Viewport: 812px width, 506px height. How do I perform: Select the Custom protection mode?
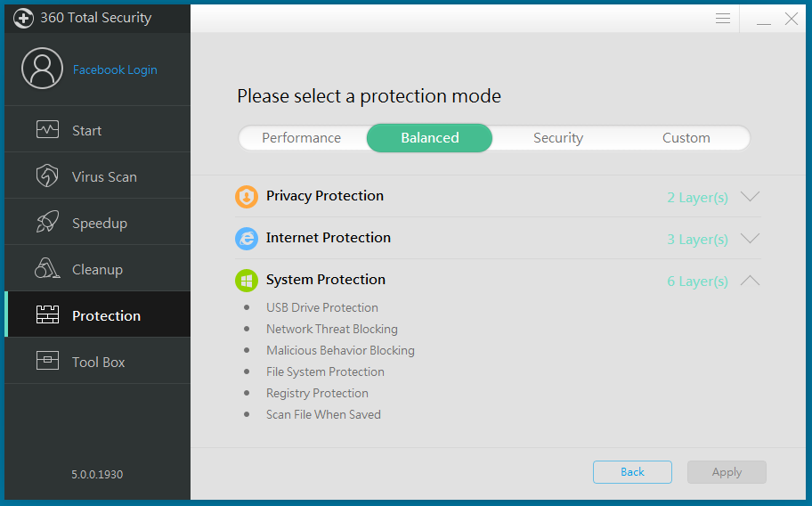click(686, 138)
